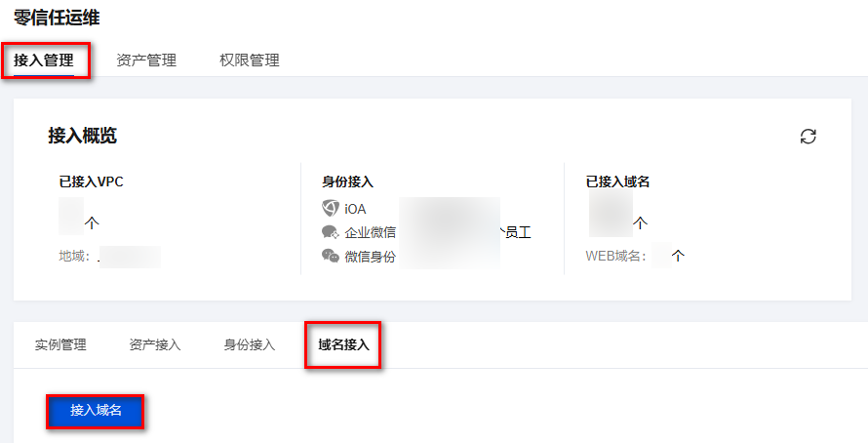Refresh the 接入概览 overview panel
Image resolution: width=868 pixels, height=443 pixels.
[x=809, y=137]
